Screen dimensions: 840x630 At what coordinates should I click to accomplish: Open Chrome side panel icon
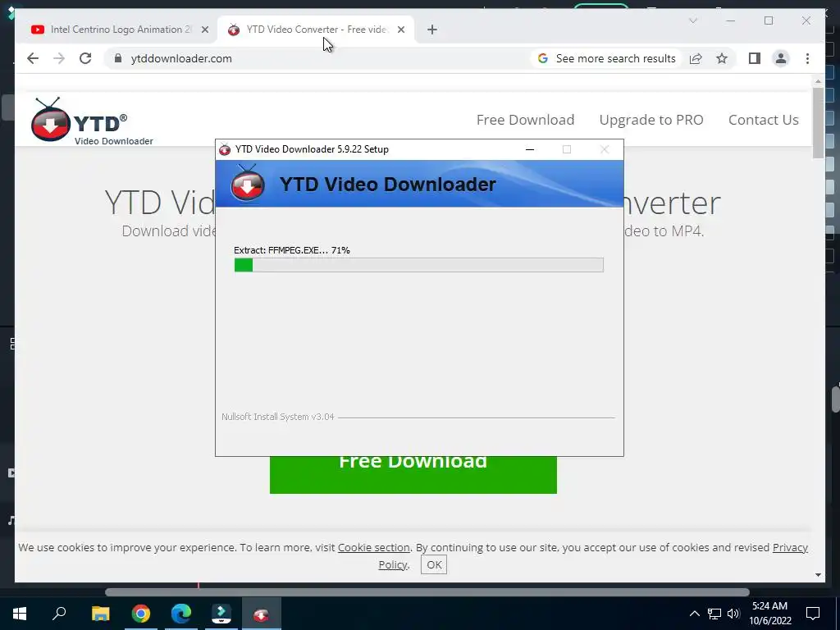(755, 58)
